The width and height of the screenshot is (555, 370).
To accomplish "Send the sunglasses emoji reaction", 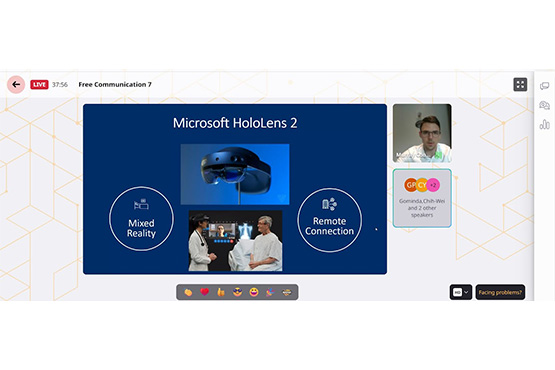I will (x=238, y=292).
